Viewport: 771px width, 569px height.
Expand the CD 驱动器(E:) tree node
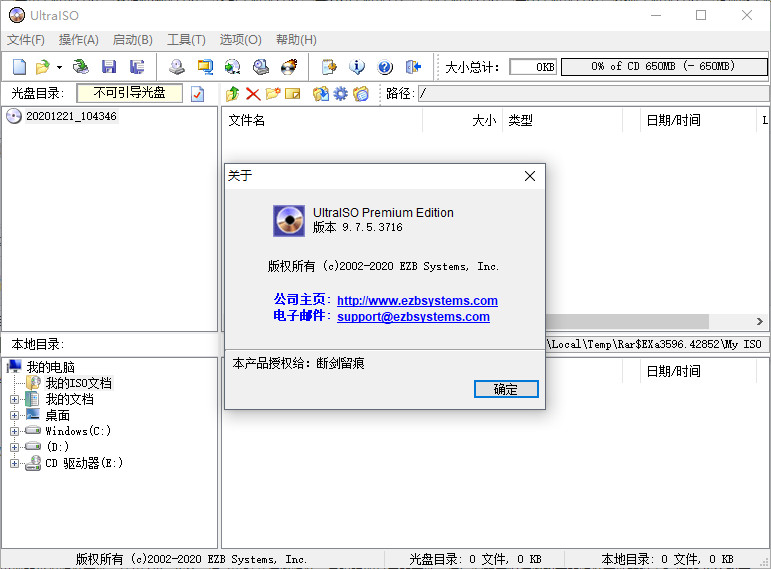[x=14, y=463]
